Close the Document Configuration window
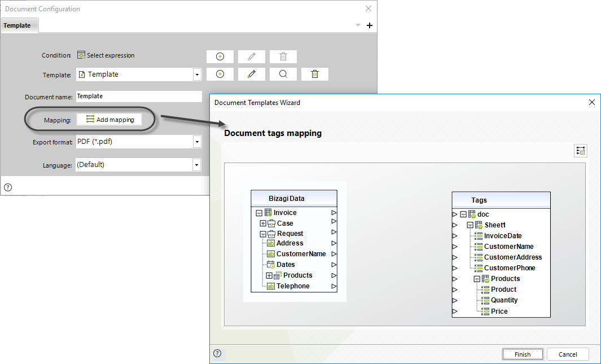601x364 pixels. tap(369, 8)
